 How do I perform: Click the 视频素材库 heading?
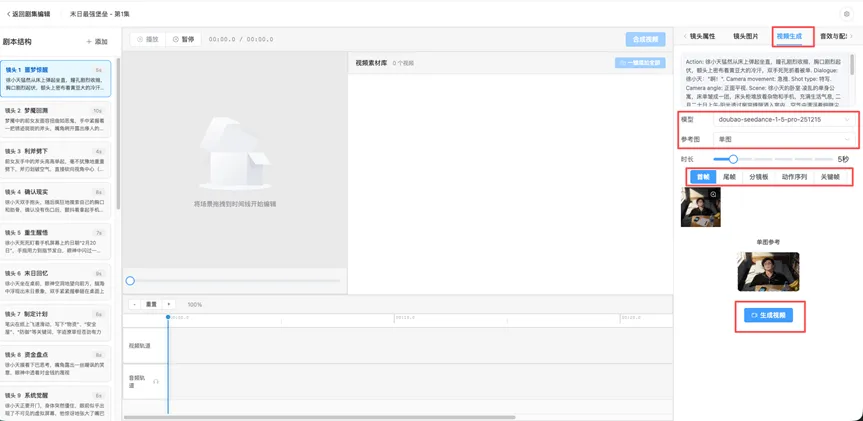click(x=370, y=63)
